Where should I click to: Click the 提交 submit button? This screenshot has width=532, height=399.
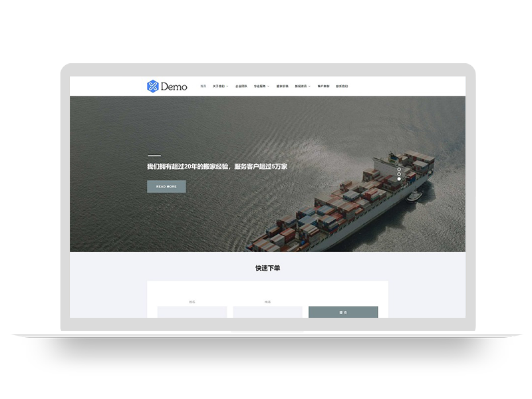(342, 312)
